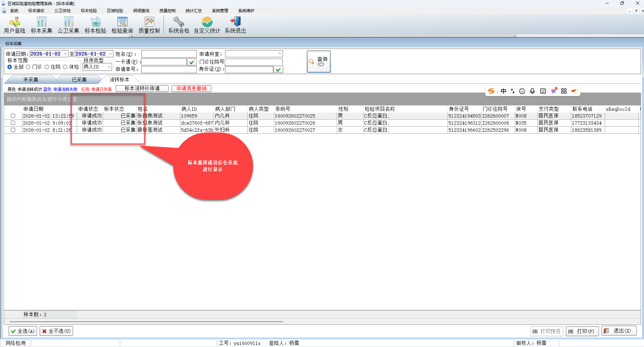Click the microphone icon in the IME bar
The image size is (644, 347).
(532, 91)
